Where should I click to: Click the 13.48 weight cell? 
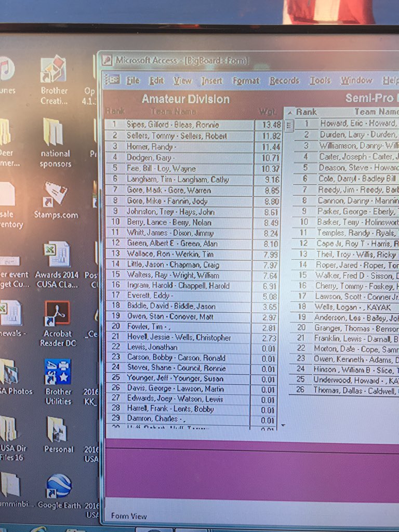[270, 125]
